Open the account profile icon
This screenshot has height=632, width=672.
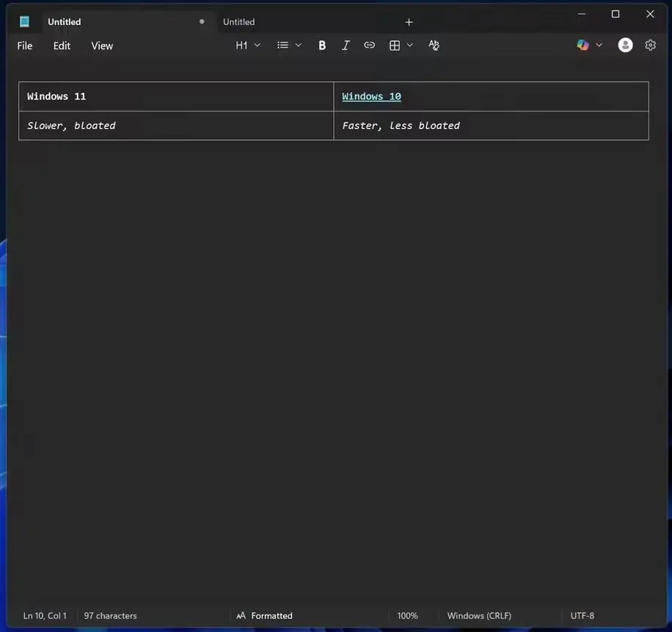tap(625, 45)
